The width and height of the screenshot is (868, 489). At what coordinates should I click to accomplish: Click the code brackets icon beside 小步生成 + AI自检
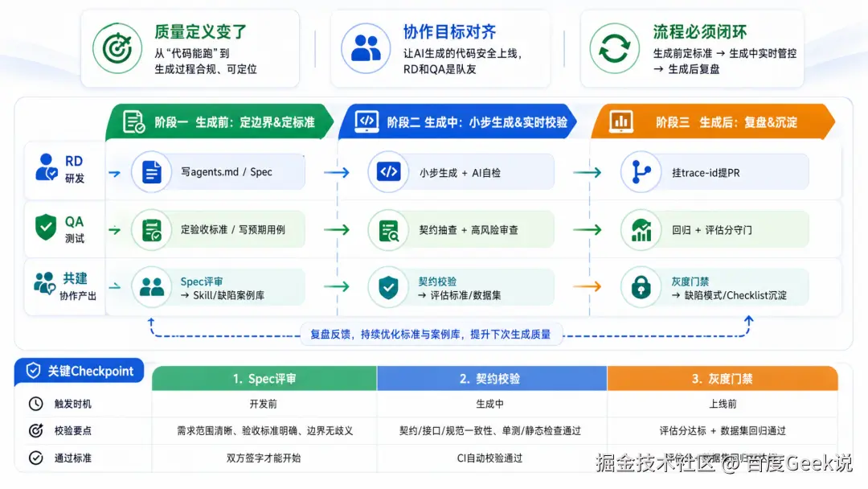(x=388, y=172)
